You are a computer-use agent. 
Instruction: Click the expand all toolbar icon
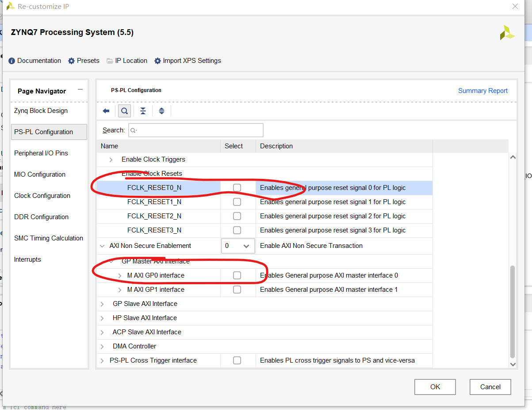click(161, 111)
